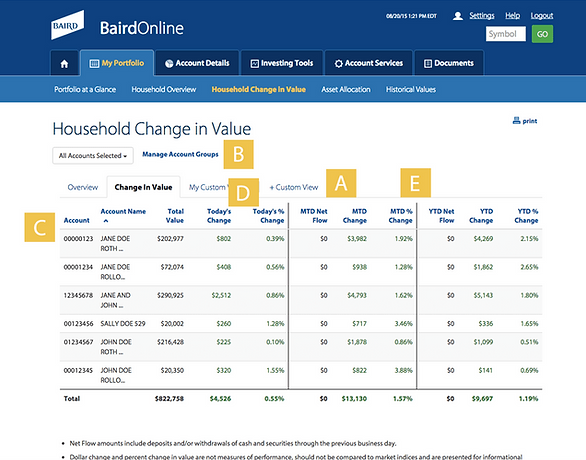Open the Settings link
Screen dimensions: 586x460
tap(482, 15)
